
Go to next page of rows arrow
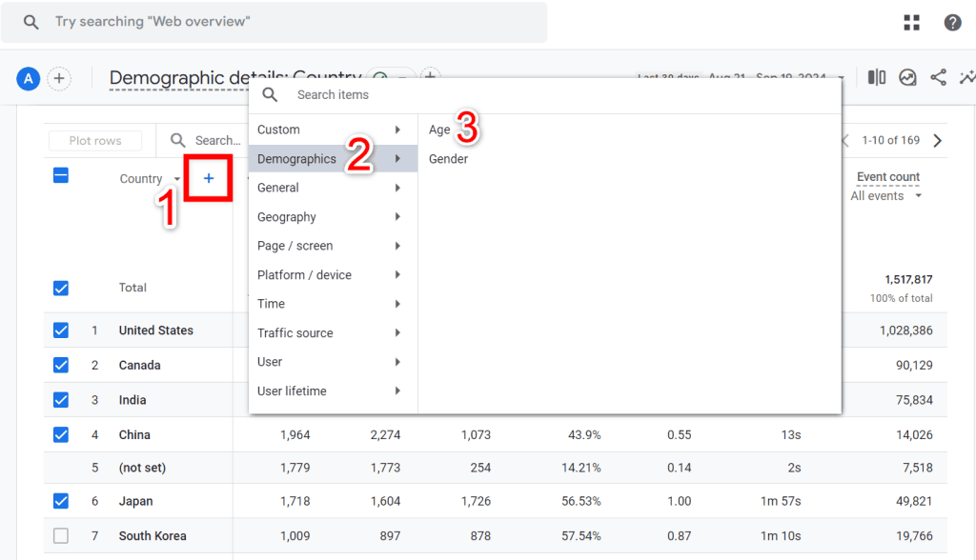click(x=938, y=141)
